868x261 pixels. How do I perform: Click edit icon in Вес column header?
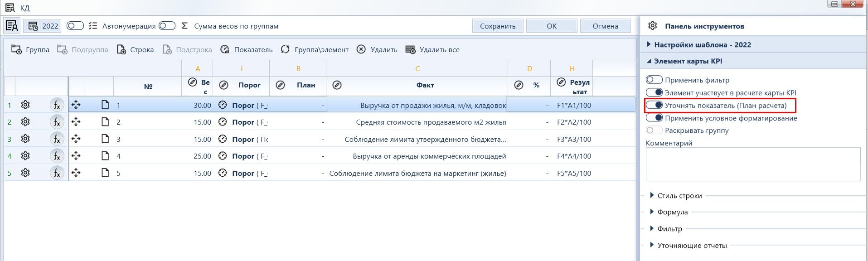point(192,82)
